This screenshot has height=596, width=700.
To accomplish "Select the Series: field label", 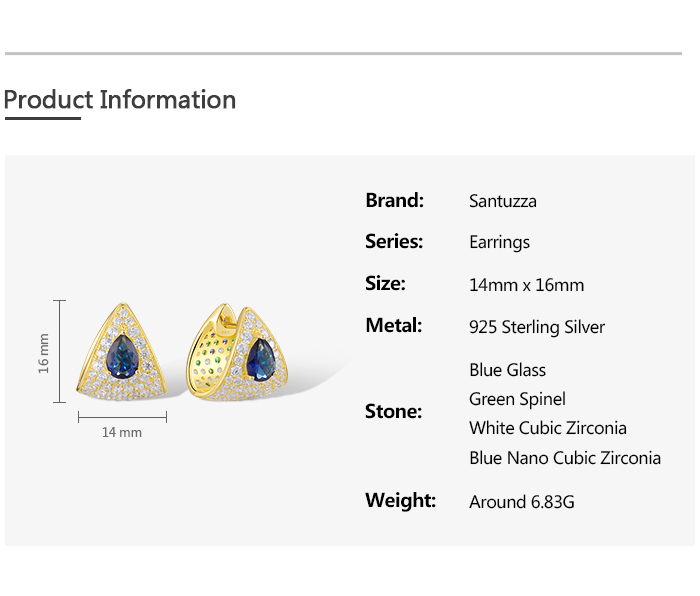I will coord(394,242).
